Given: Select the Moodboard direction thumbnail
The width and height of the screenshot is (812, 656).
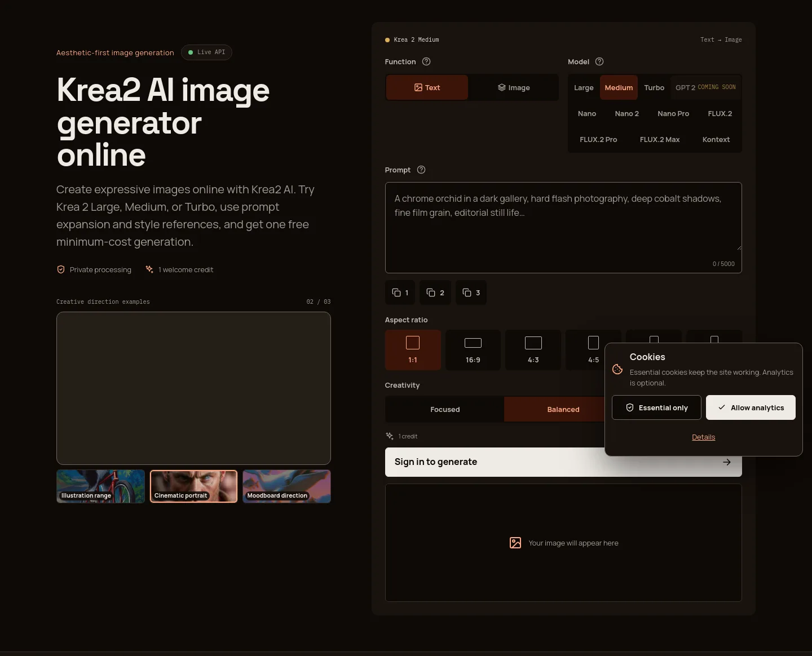Looking at the screenshot, I should pyautogui.click(x=286, y=486).
